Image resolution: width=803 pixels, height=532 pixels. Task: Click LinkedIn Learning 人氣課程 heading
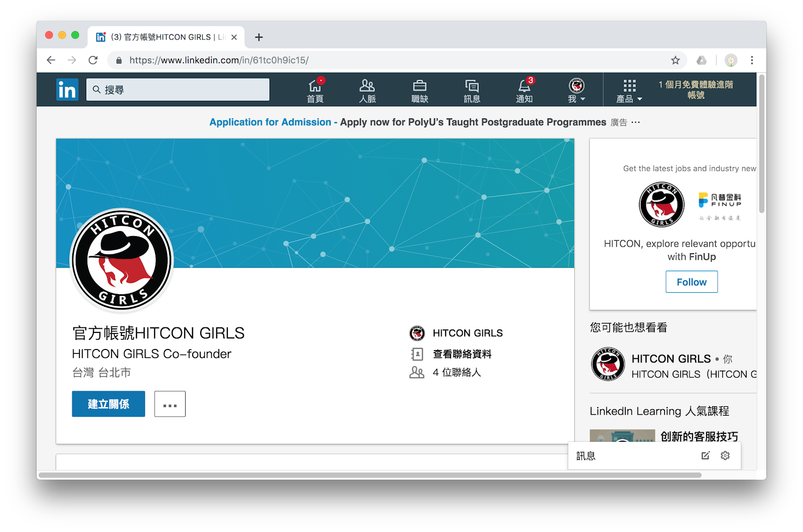click(x=659, y=411)
